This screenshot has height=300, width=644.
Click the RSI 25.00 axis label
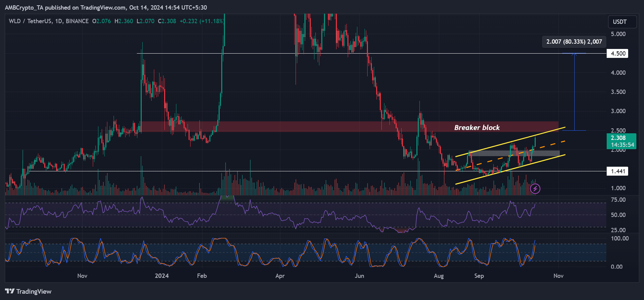coord(618,230)
